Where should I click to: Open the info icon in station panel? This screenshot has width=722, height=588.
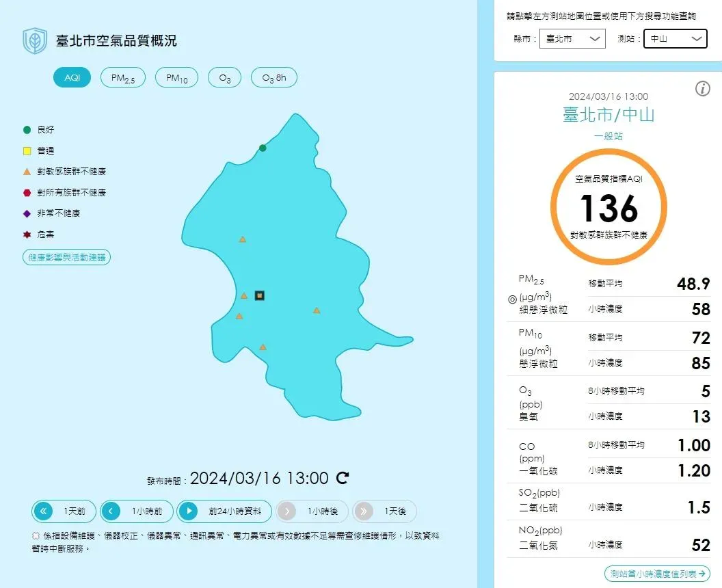pos(702,88)
